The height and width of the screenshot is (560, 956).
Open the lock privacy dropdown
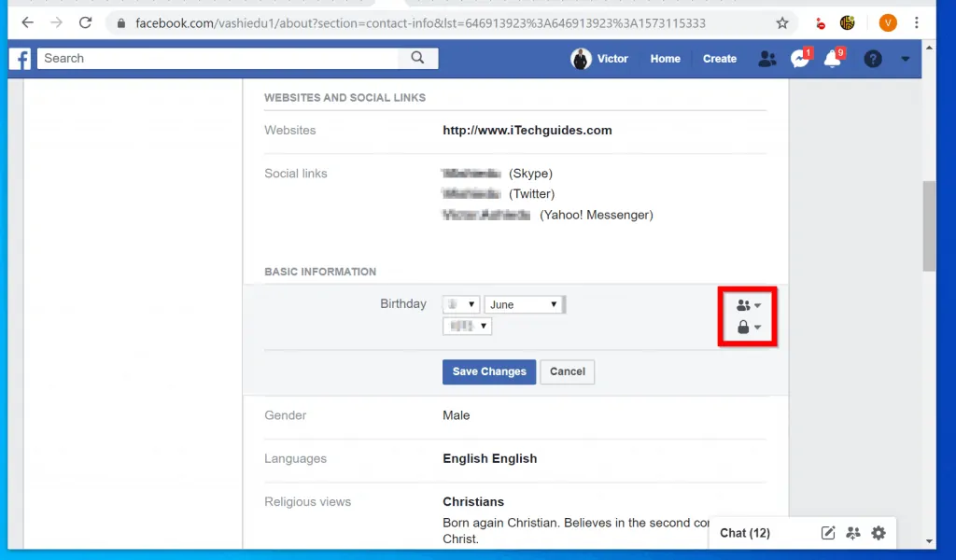pos(746,327)
